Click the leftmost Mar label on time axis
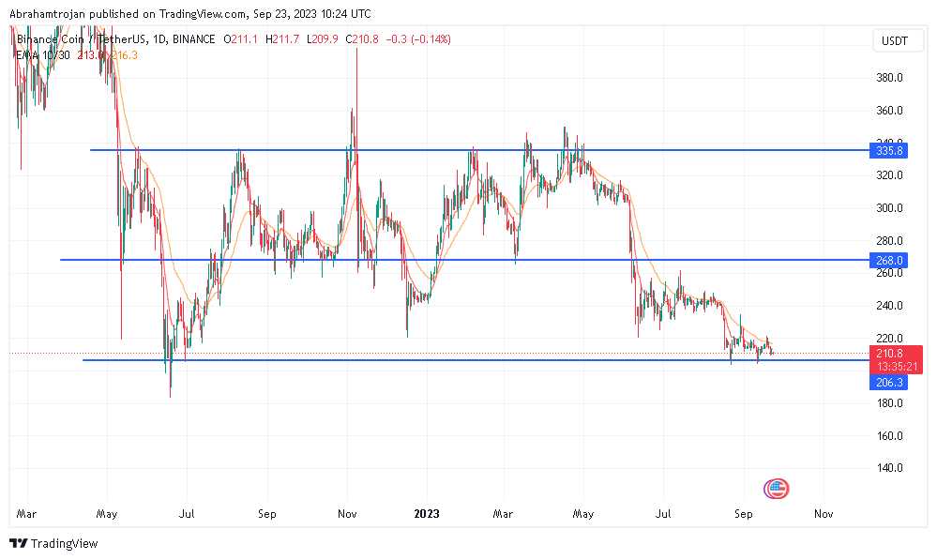Viewport: 937px width, 560px height. click(x=26, y=514)
